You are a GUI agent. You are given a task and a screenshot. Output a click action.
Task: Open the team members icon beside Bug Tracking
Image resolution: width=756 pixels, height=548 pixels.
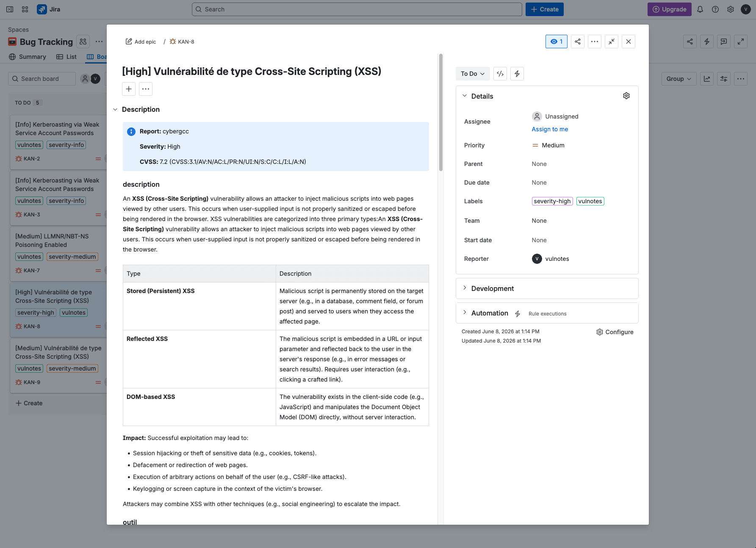(x=83, y=42)
